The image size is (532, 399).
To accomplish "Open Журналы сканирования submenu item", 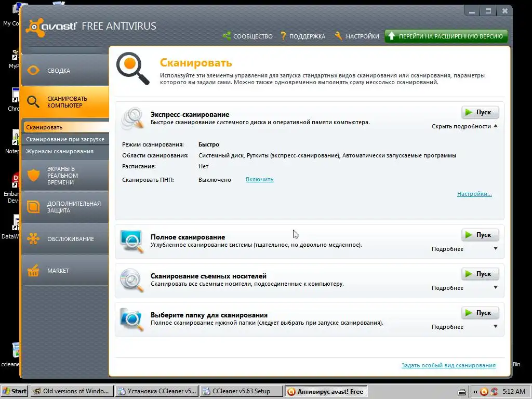I will click(66, 151).
